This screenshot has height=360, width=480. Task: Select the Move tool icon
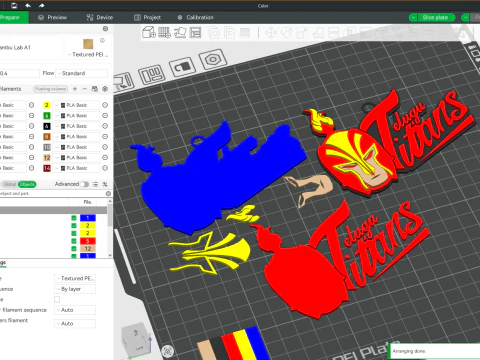click(x=271, y=33)
